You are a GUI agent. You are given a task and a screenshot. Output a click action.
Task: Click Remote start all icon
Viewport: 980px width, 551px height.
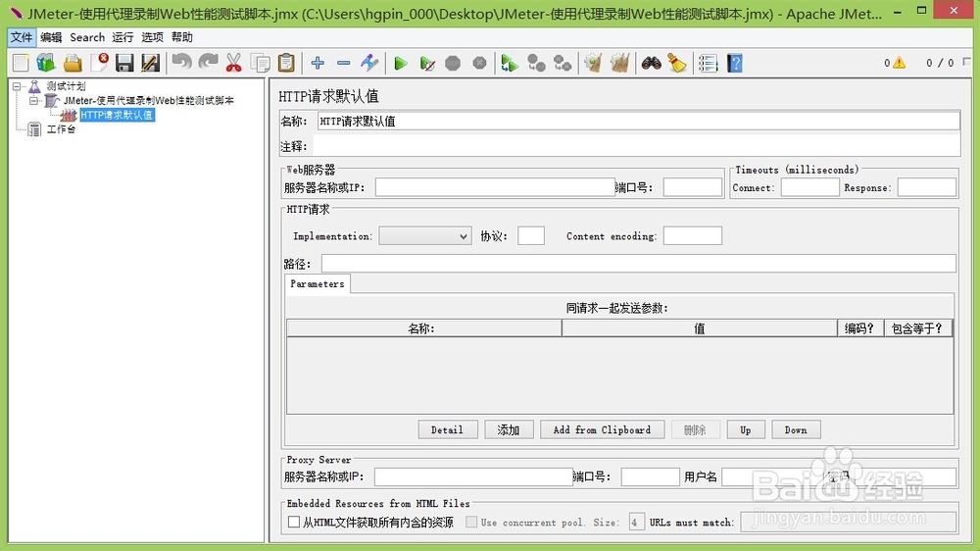(510, 63)
